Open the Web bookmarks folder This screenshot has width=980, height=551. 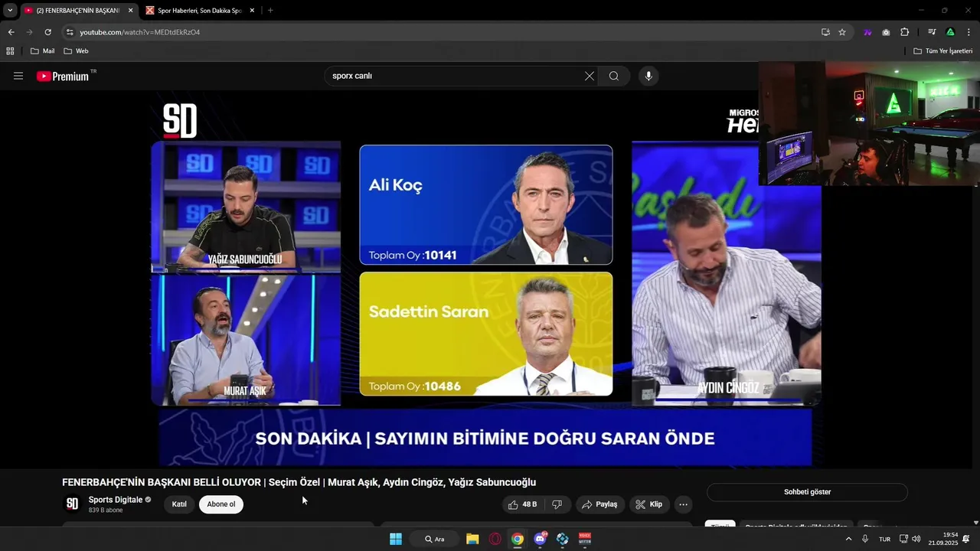[x=76, y=51]
